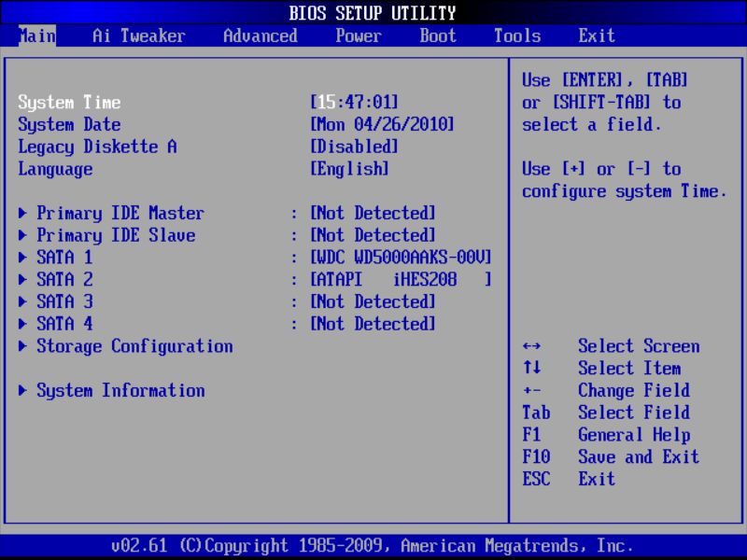Open the SATA 3 entry arrow
The image size is (747, 560).
(22, 301)
